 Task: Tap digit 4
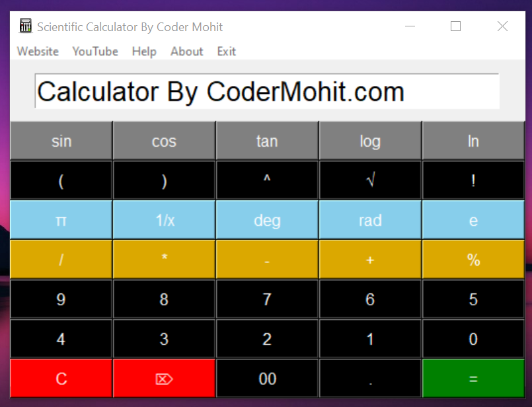[x=61, y=339]
